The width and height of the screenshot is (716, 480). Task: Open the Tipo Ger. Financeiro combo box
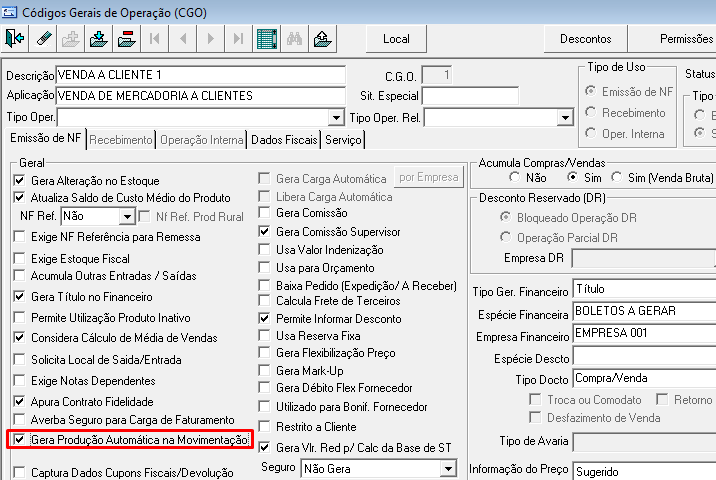pyautogui.click(x=644, y=289)
